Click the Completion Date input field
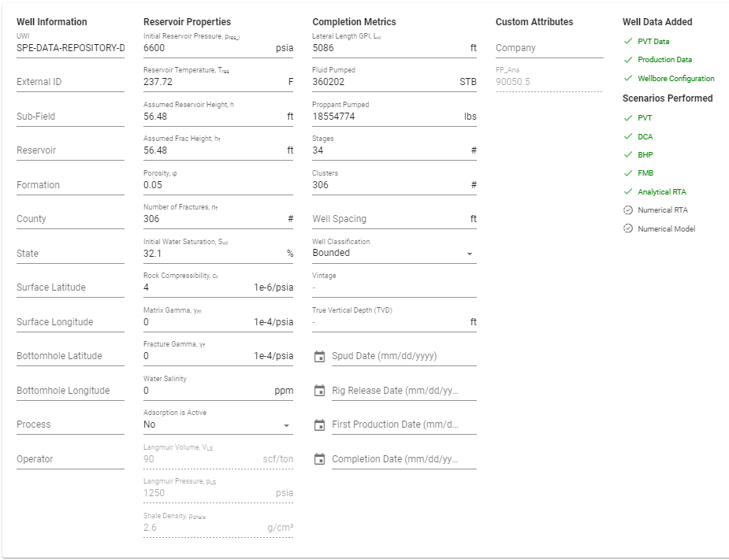This screenshot has width=729, height=560. coord(404,459)
